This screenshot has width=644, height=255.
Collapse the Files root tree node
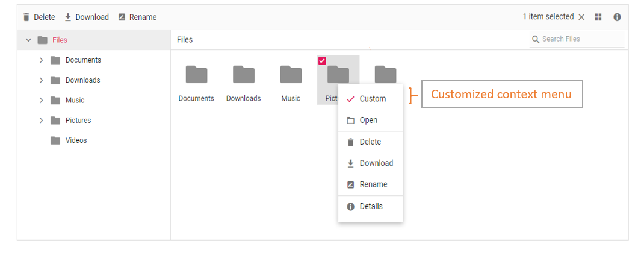click(x=28, y=40)
